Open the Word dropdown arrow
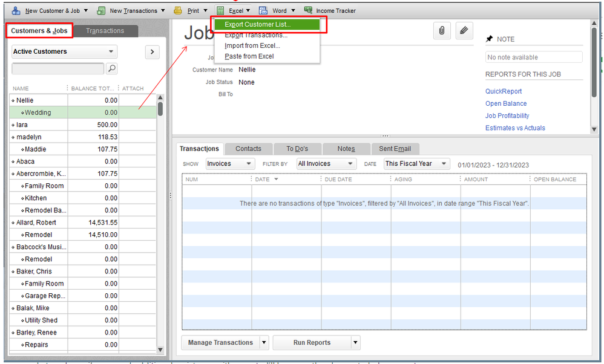Image resolution: width=604 pixels, height=364 pixels. (293, 10)
